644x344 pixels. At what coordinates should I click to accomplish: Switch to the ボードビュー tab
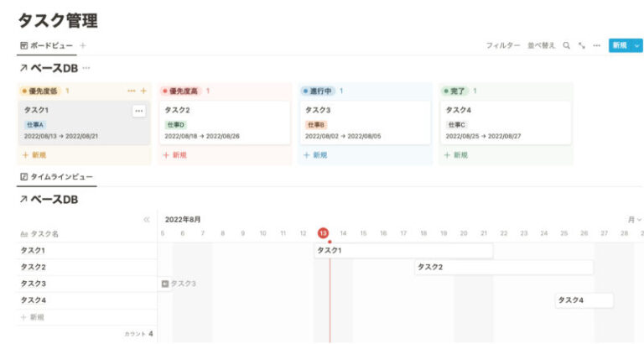point(46,45)
